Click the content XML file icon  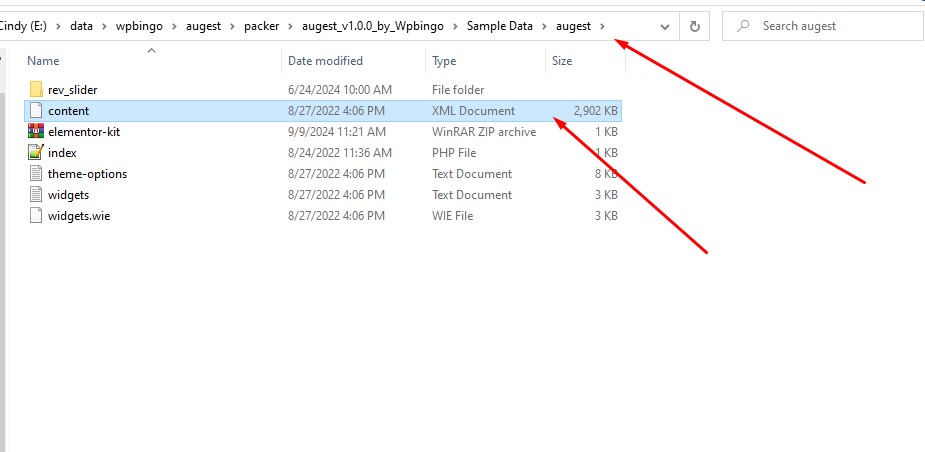(x=36, y=111)
